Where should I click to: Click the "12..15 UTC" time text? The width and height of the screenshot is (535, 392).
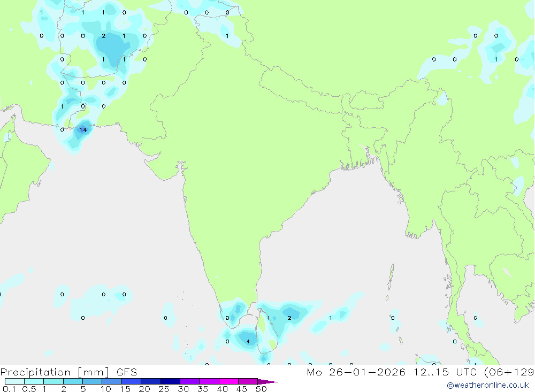point(445,372)
